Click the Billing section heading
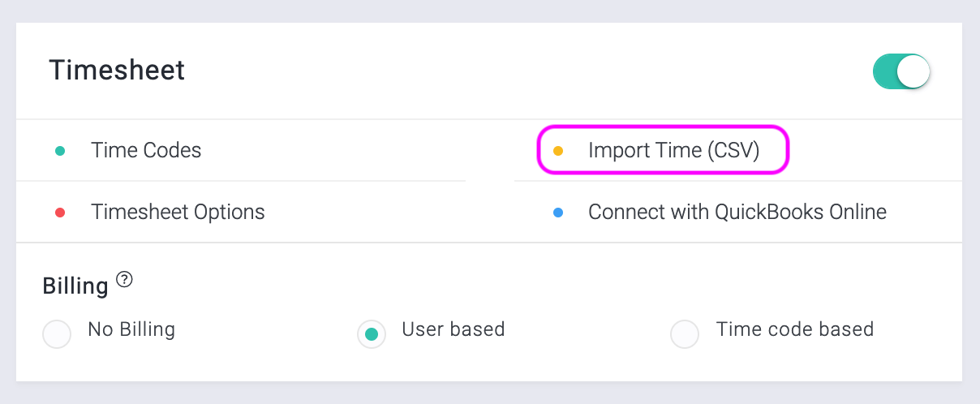This screenshot has height=404, width=980. (75, 286)
